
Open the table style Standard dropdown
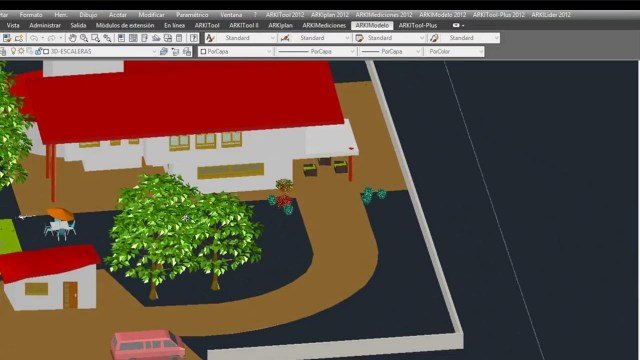click(x=396, y=38)
